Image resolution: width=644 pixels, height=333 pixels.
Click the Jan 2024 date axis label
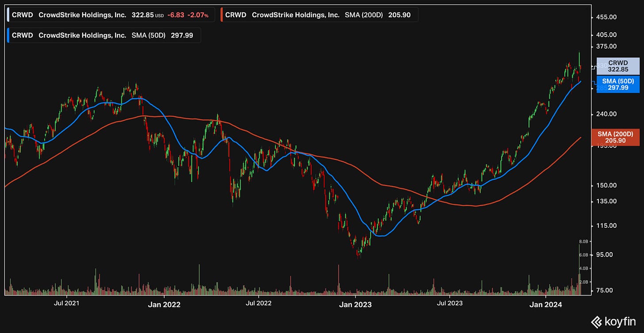pyautogui.click(x=545, y=304)
